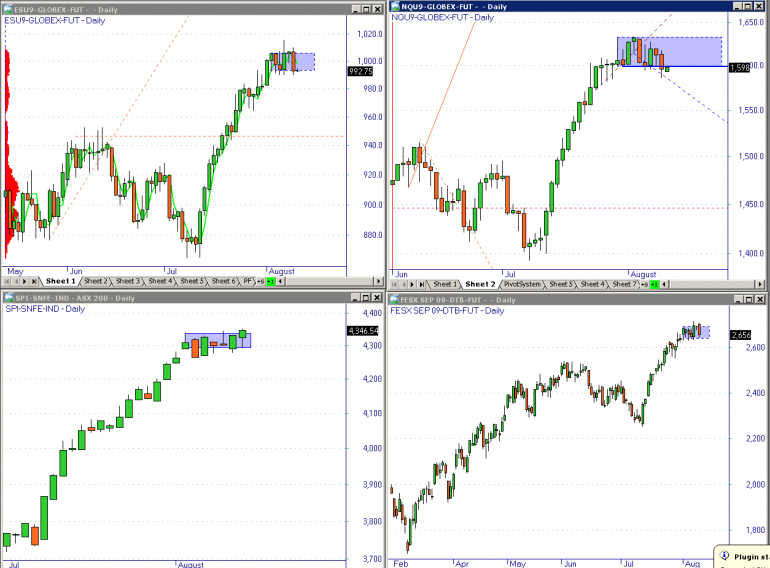Maximize the FESX SEP 09 chart window
Image resolution: width=770 pixels, height=568 pixels.
pyautogui.click(x=748, y=299)
